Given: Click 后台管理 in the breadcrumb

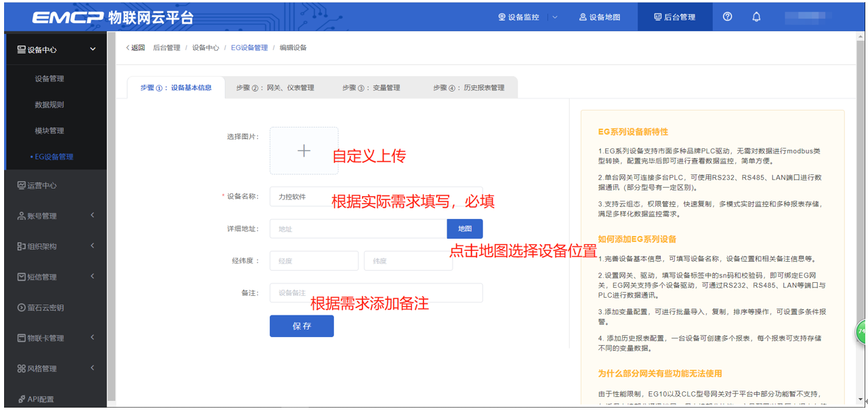Looking at the screenshot, I should 167,47.
